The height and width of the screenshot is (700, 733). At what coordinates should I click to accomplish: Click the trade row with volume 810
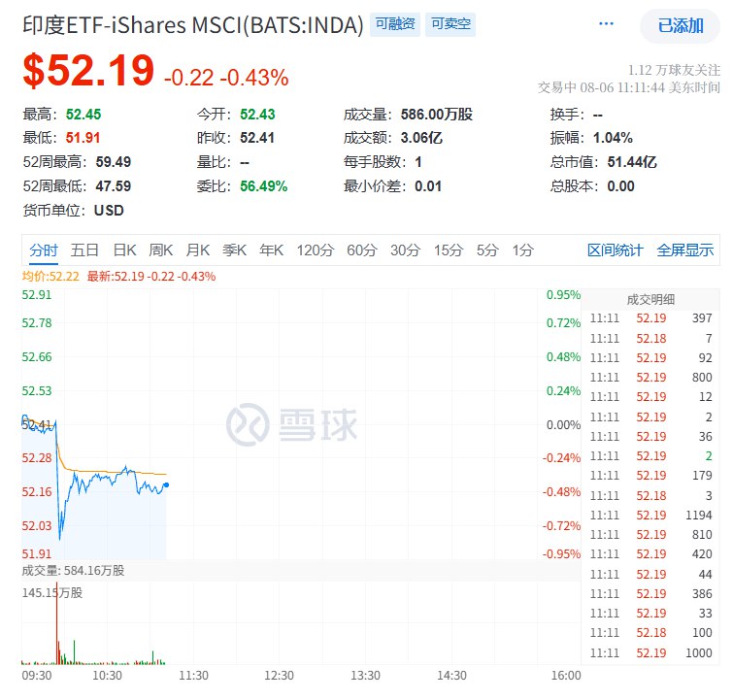(650, 535)
